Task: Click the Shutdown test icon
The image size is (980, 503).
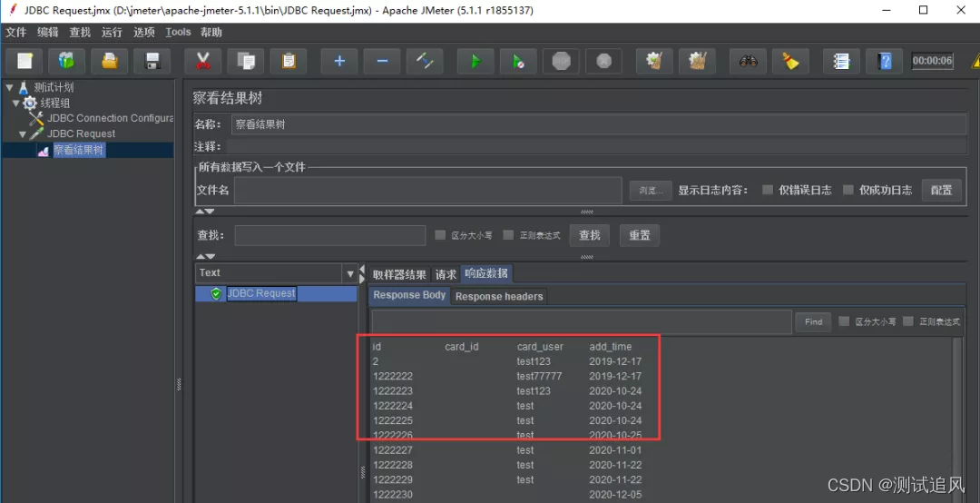Action: pos(603,61)
